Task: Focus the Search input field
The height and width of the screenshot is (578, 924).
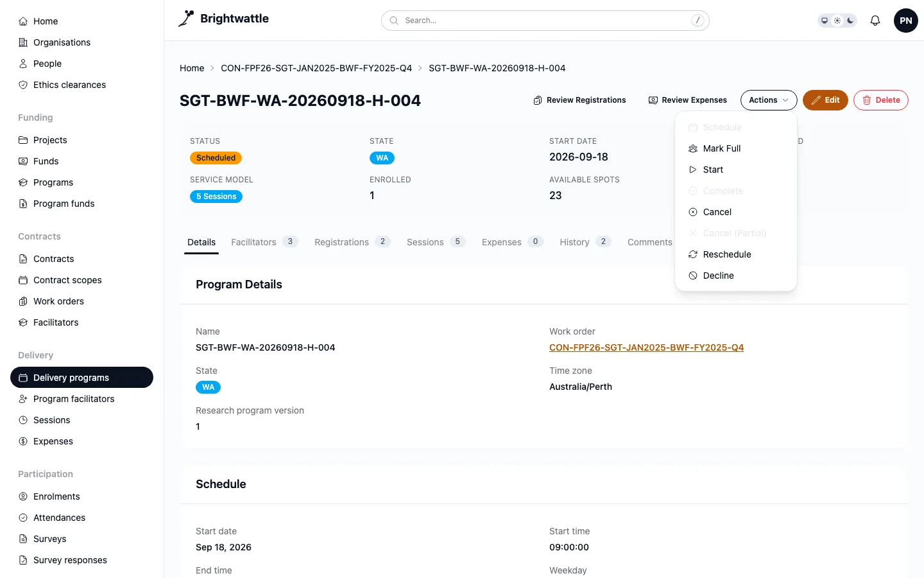Action: [x=545, y=21]
